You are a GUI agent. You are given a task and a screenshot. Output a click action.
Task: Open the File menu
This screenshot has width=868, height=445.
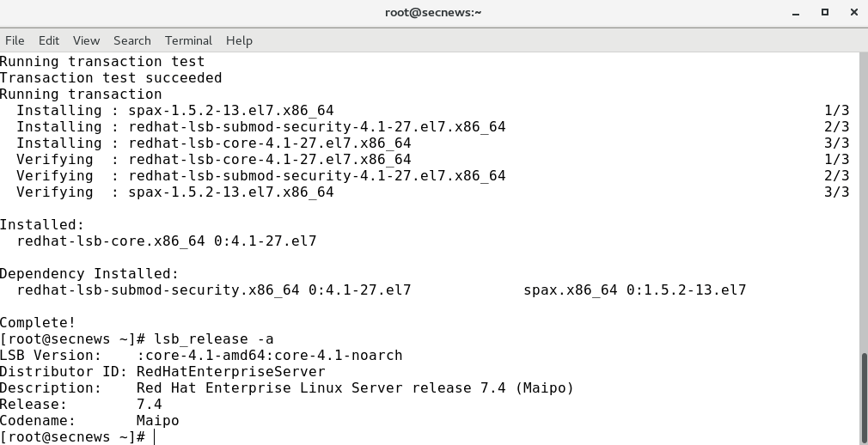pos(15,40)
